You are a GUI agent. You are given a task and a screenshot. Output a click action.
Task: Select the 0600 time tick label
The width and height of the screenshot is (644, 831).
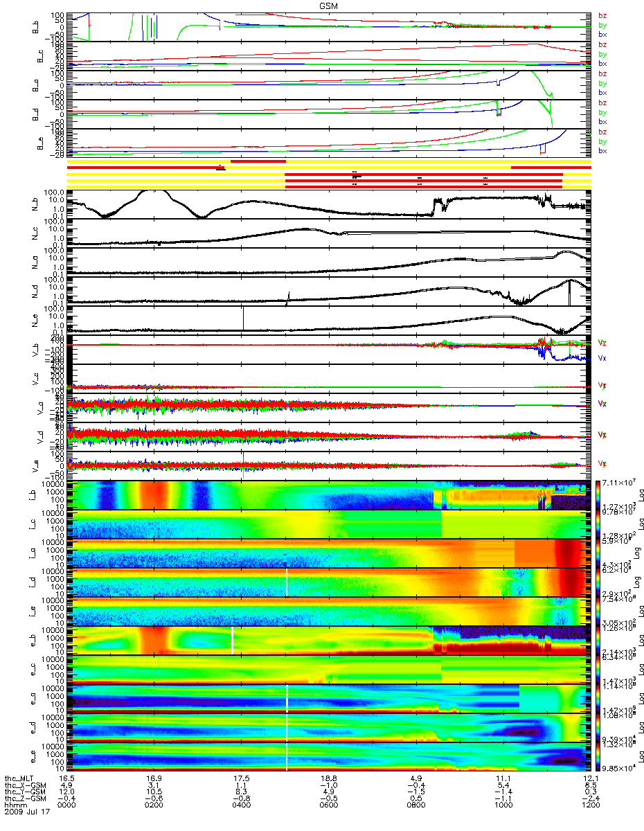(329, 805)
